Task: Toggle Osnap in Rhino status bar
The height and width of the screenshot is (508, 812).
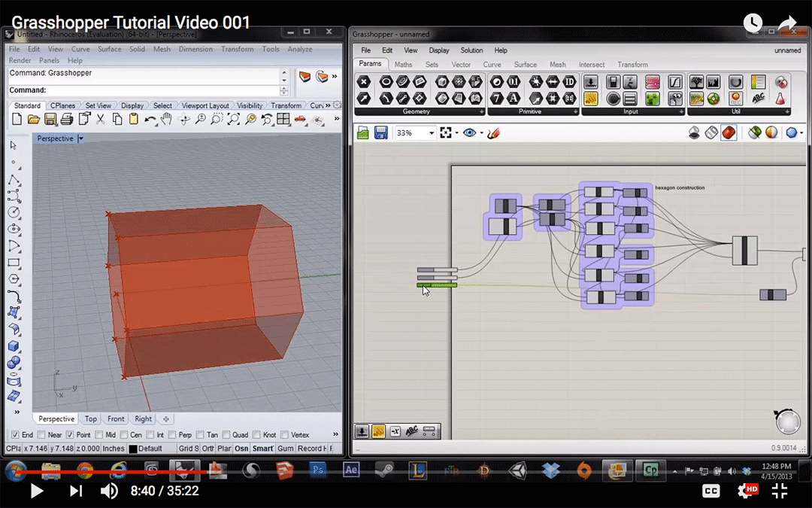Action: click(241, 449)
